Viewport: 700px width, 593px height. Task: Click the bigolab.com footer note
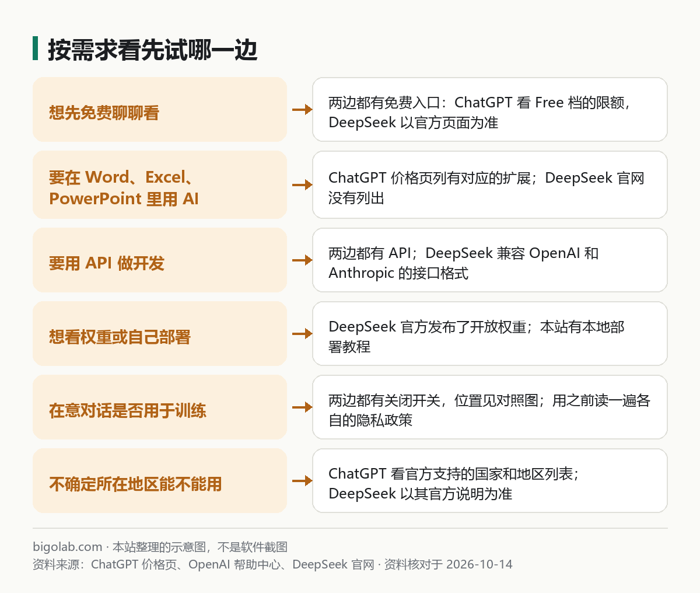click(x=160, y=547)
